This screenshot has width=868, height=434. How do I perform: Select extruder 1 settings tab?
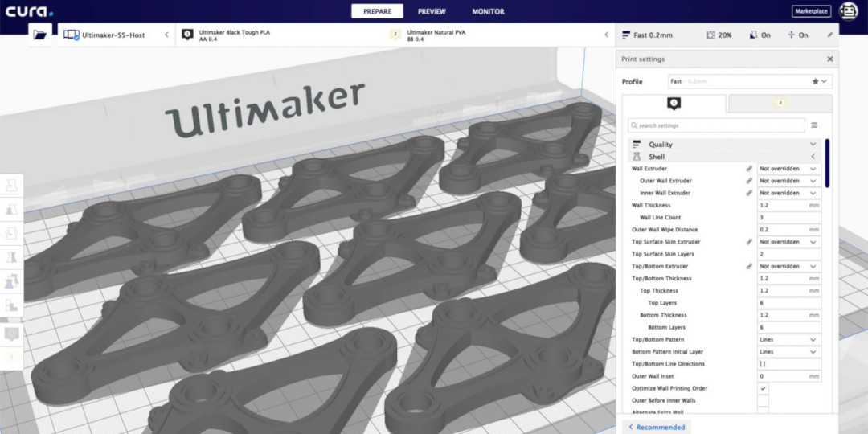point(674,104)
